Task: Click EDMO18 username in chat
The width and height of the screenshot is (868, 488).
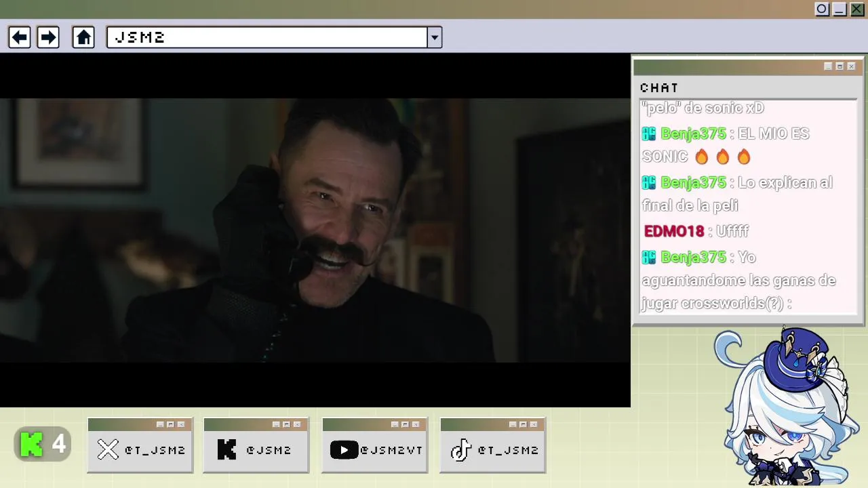Action: [x=674, y=231]
